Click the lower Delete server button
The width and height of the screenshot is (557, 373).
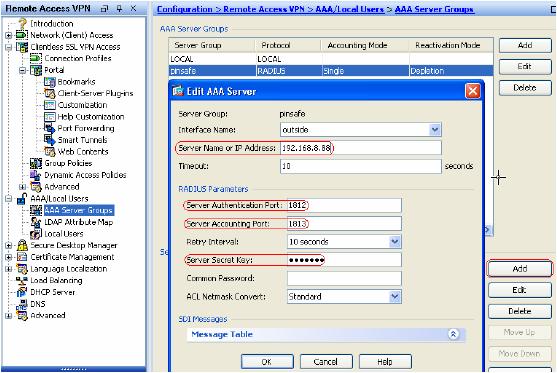click(520, 311)
